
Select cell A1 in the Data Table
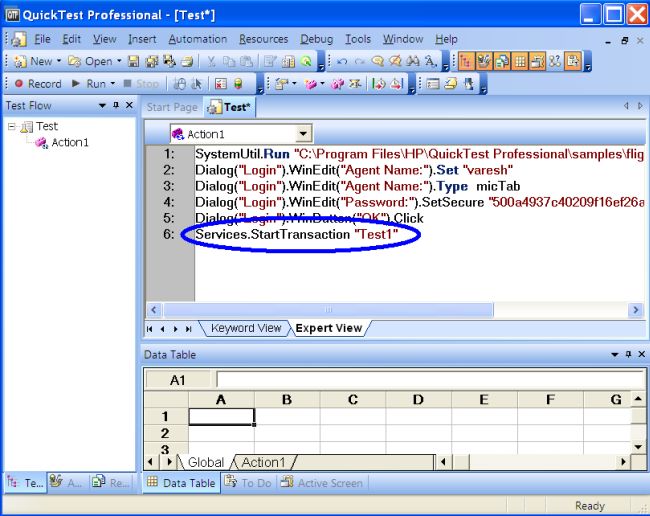click(x=221, y=416)
